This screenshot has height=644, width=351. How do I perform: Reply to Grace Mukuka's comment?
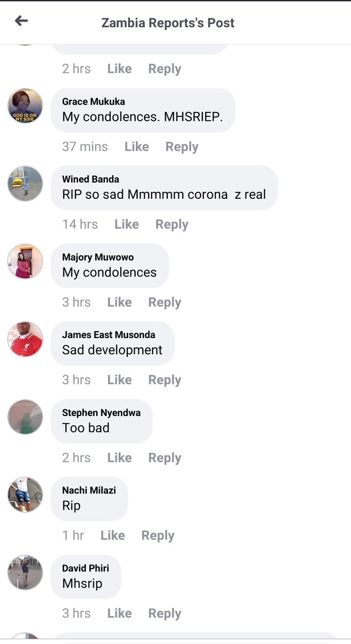182,147
